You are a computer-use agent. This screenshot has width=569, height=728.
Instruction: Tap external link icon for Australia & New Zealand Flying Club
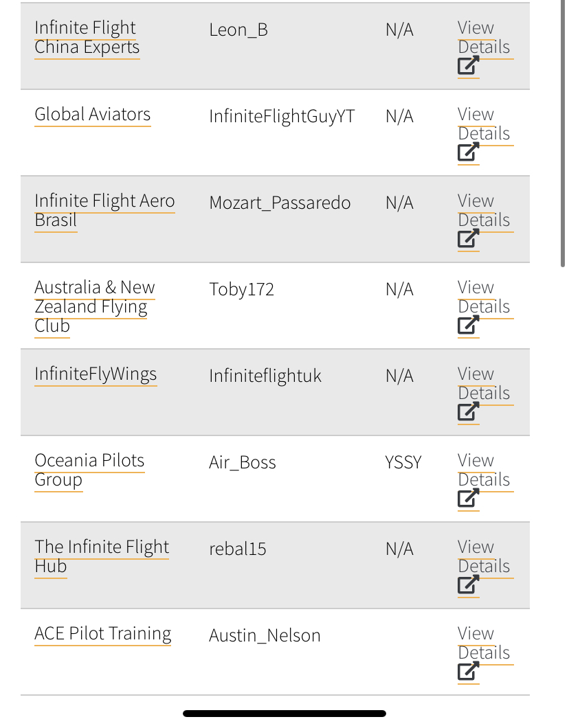(468, 326)
